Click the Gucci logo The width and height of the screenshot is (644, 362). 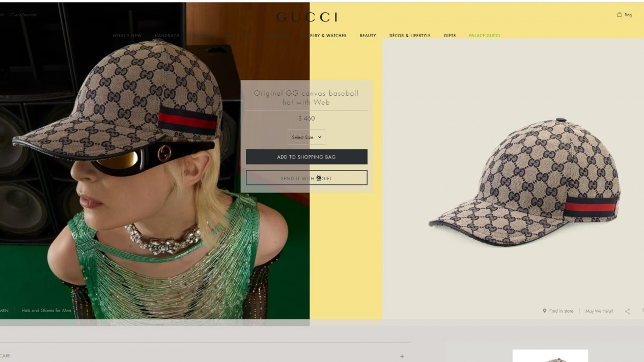point(307,17)
